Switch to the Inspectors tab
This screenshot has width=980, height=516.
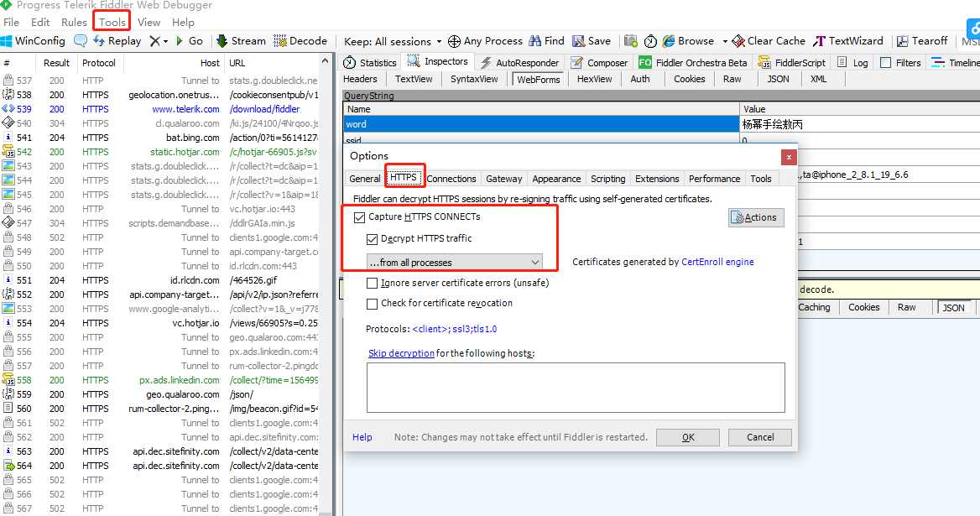click(437, 62)
